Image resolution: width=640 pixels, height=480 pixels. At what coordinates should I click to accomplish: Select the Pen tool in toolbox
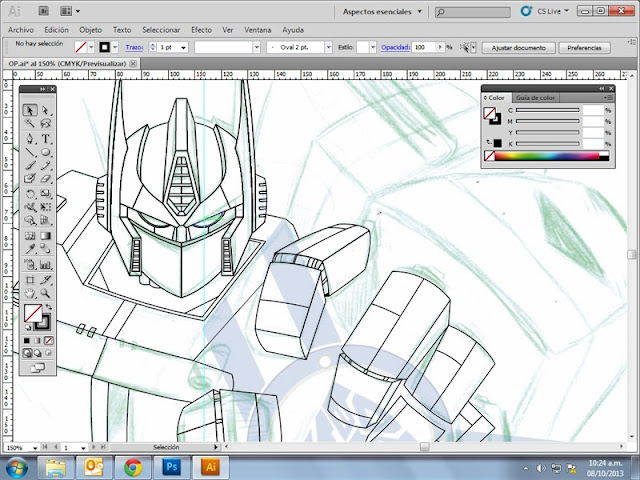(x=30, y=138)
